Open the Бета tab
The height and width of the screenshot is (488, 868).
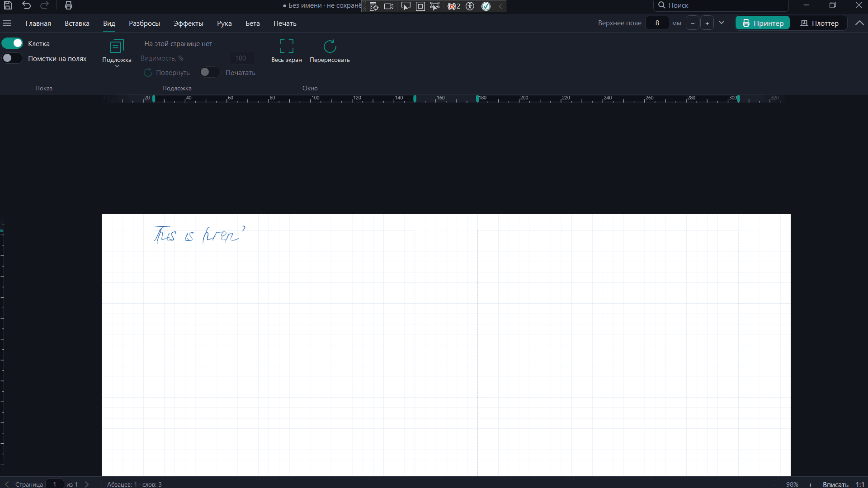tap(253, 23)
